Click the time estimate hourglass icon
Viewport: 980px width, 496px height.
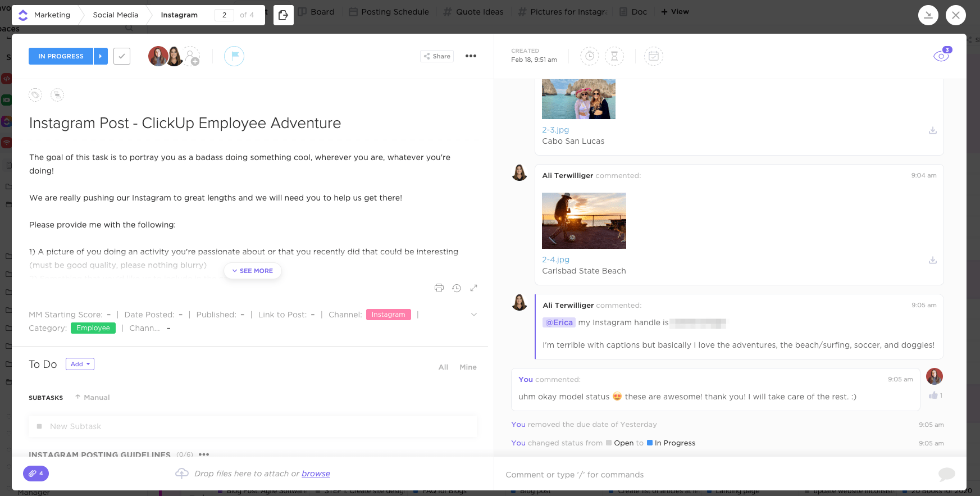pyautogui.click(x=614, y=56)
